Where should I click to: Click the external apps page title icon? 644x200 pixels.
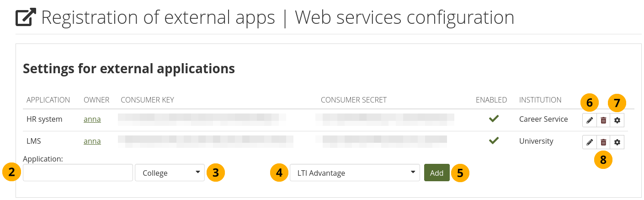[26, 18]
